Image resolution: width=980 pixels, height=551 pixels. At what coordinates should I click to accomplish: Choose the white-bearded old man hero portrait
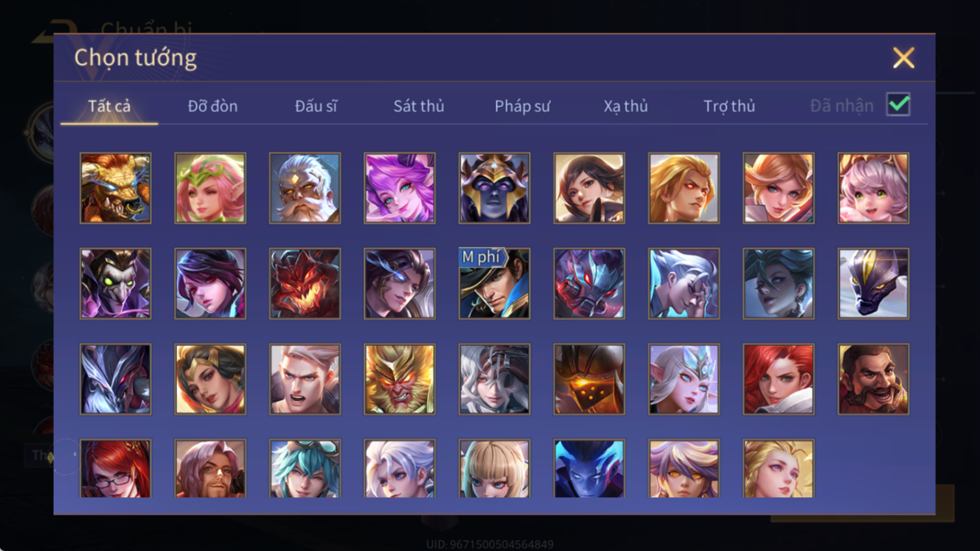click(x=305, y=188)
